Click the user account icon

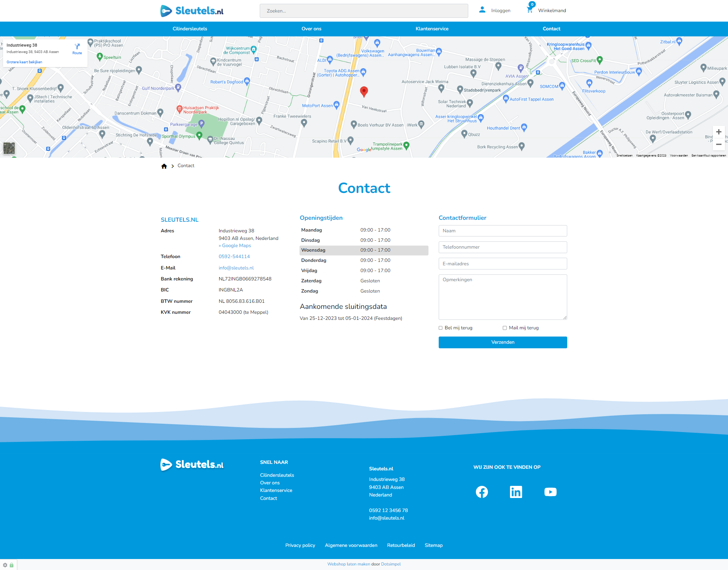(482, 10)
